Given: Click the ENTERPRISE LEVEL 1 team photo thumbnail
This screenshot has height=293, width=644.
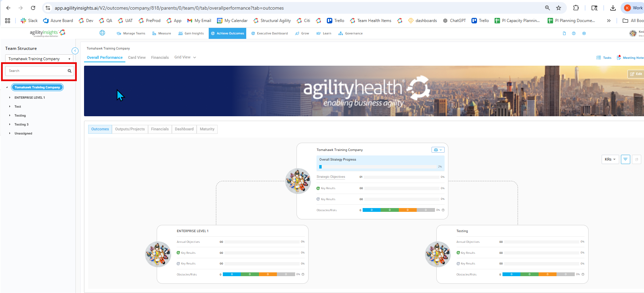Looking at the screenshot, I should [158, 254].
